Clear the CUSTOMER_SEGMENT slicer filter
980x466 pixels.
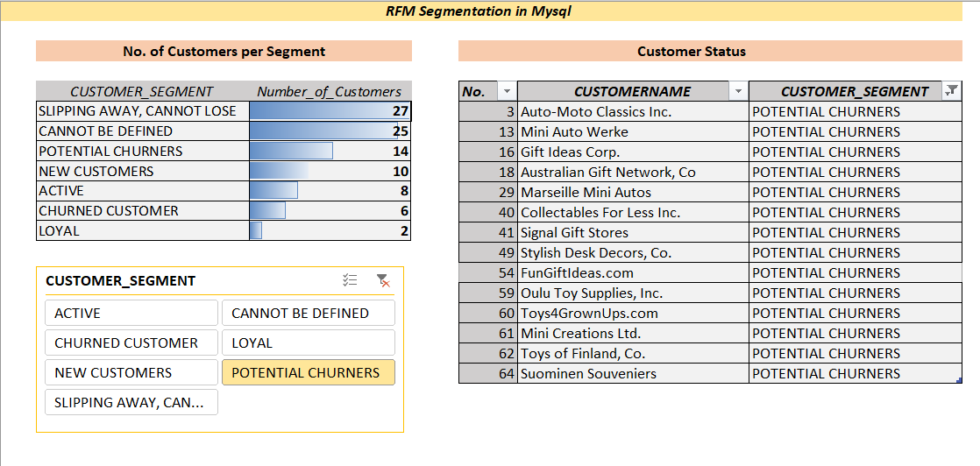coord(382,280)
